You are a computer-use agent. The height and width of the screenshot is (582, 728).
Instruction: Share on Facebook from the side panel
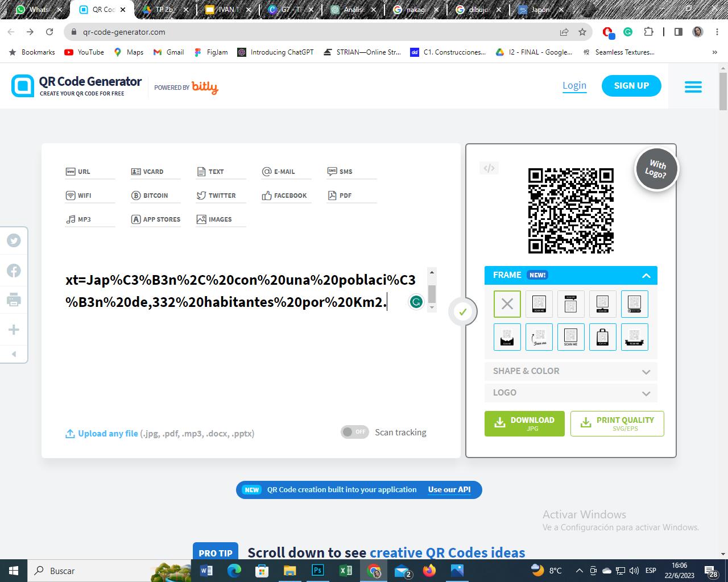[14, 271]
